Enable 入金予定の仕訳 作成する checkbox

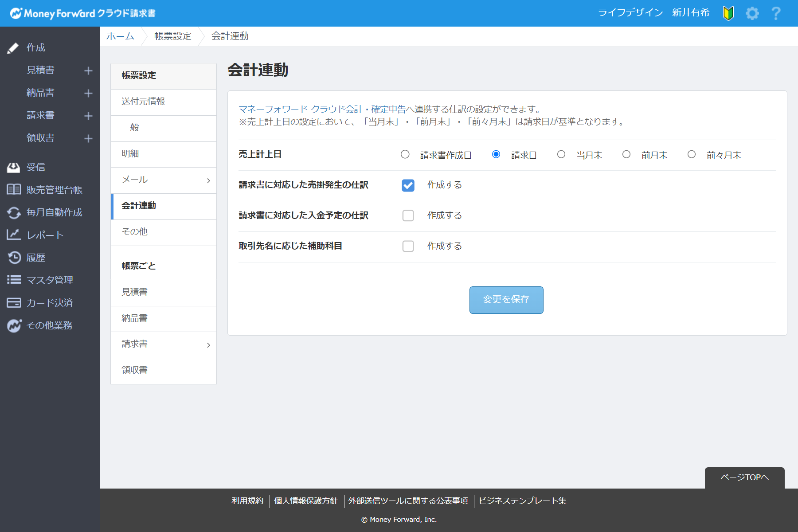[x=408, y=215]
